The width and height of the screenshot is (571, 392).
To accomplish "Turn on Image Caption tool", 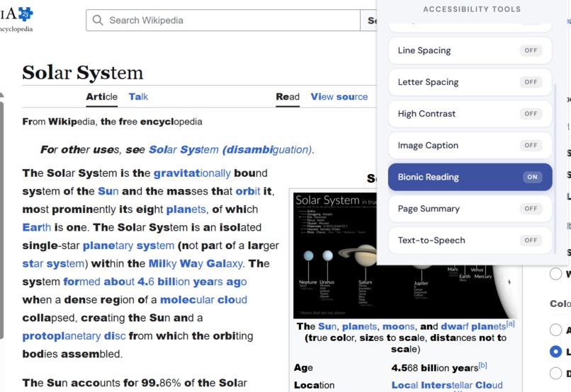I will (x=470, y=145).
